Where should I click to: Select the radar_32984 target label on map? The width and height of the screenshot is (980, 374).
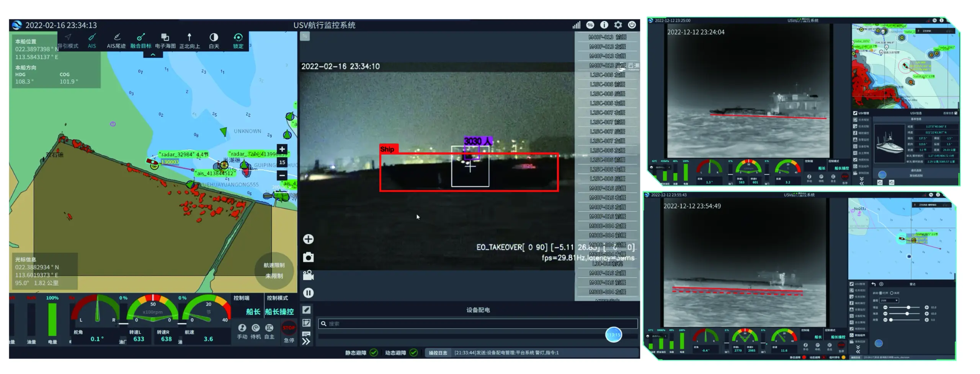coord(183,154)
